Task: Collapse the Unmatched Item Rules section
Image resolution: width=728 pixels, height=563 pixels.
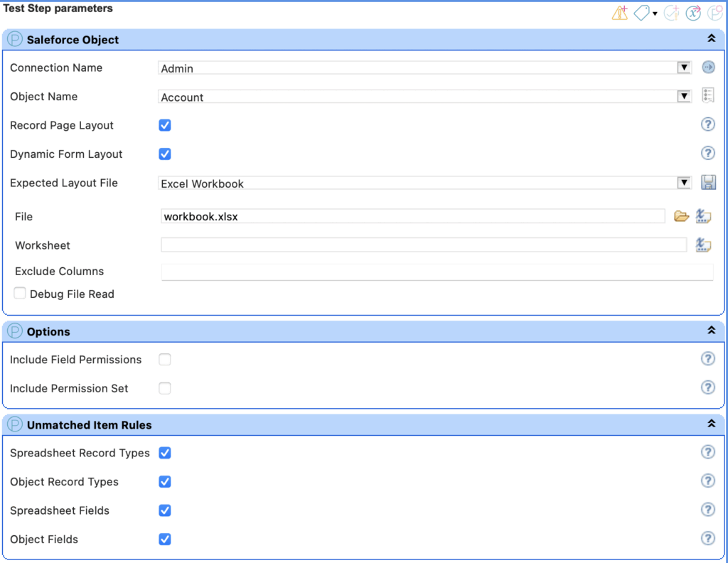Action: coord(710,424)
